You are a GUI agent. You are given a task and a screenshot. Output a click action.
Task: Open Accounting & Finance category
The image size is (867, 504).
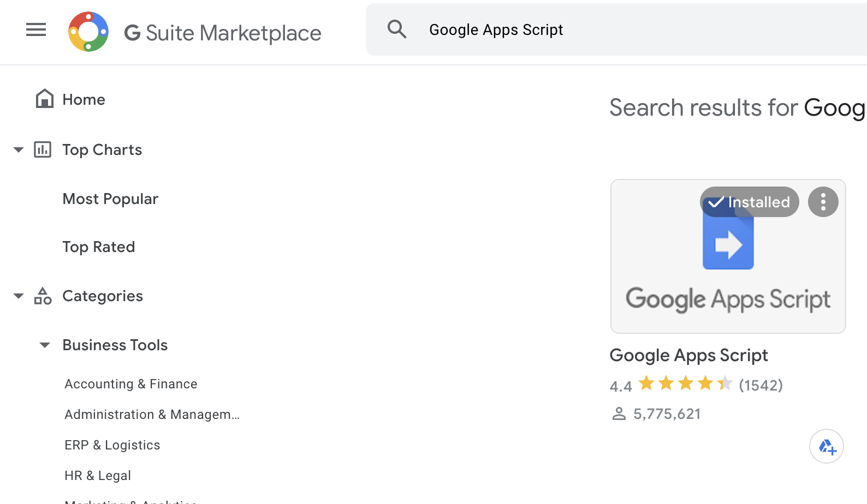point(131,384)
